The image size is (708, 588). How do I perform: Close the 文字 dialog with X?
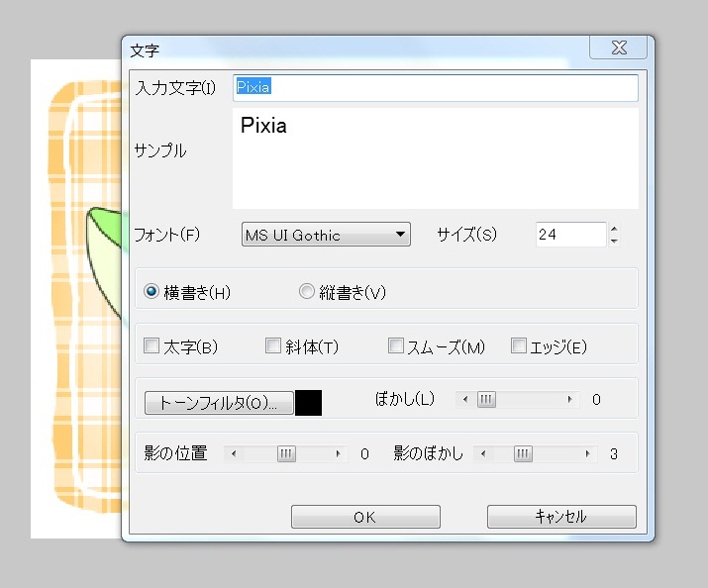(x=619, y=48)
